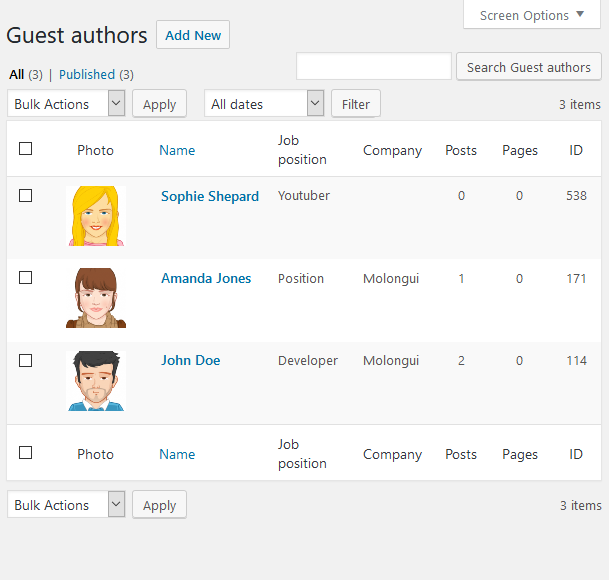Click the Add New button
Viewport: 609px width, 580px height.
(x=193, y=35)
